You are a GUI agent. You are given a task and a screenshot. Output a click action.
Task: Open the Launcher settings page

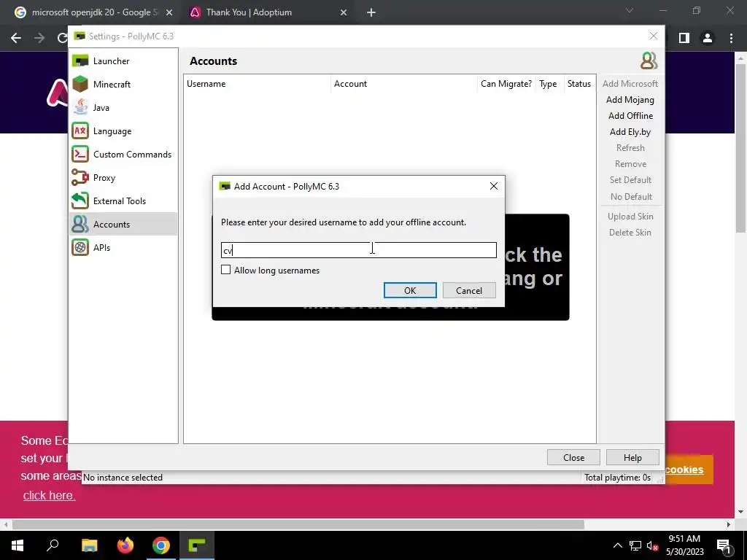(x=123, y=61)
